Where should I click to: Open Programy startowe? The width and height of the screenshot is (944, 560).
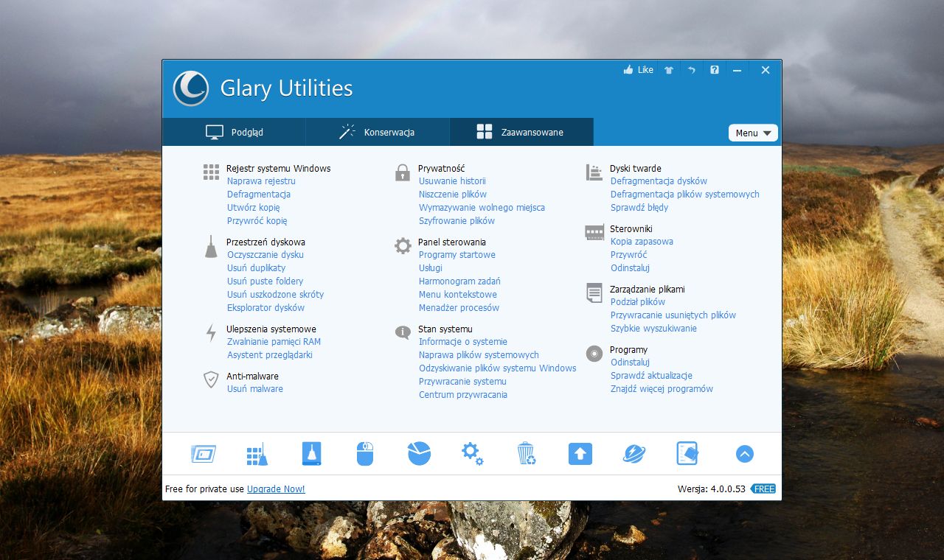(457, 254)
